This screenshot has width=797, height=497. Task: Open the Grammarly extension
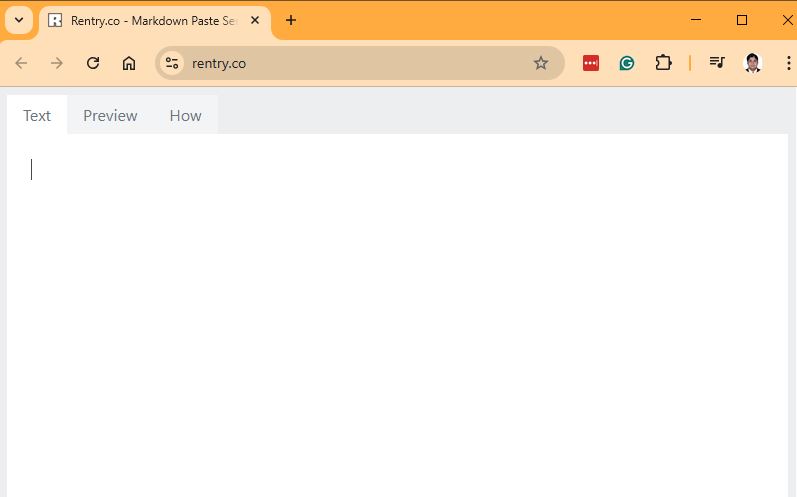pos(627,63)
